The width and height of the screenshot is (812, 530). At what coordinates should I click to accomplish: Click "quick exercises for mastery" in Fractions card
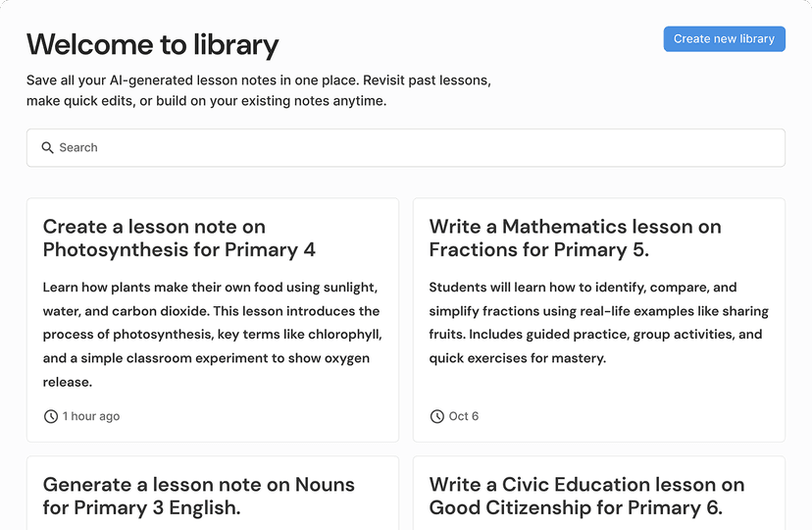coord(518,358)
